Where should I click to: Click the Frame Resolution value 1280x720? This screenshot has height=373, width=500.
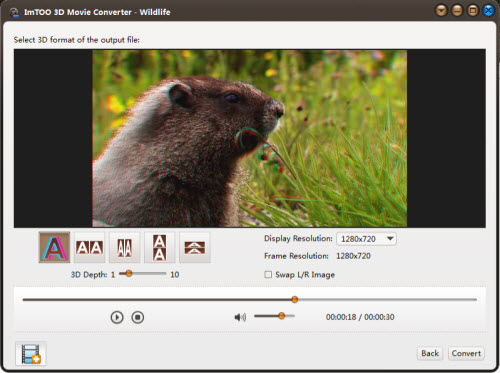click(x=353, y=256)
